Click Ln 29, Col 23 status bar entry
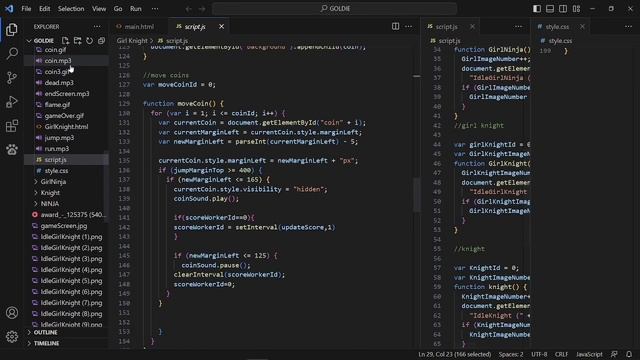 point(454,354)
